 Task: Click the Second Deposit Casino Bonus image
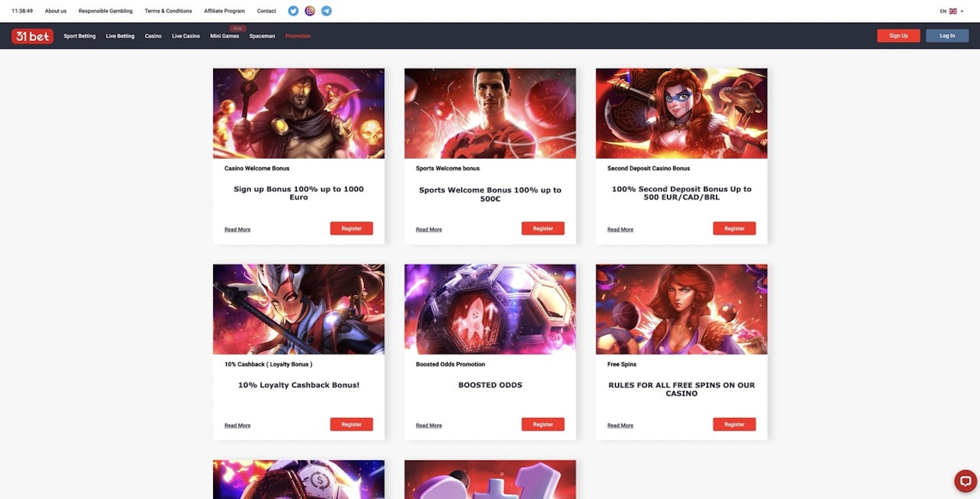point(681,113)
